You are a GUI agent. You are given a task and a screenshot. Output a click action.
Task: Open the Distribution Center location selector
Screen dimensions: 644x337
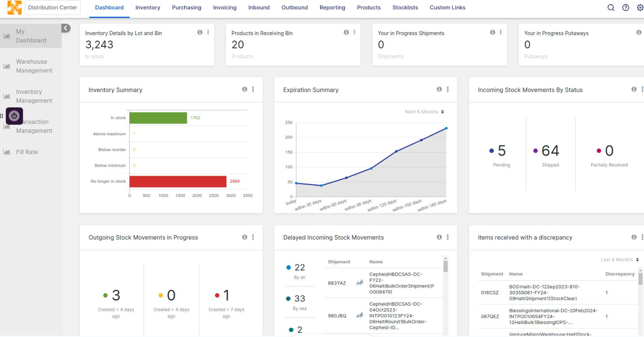pyautogui.click(x=53, y=8)
